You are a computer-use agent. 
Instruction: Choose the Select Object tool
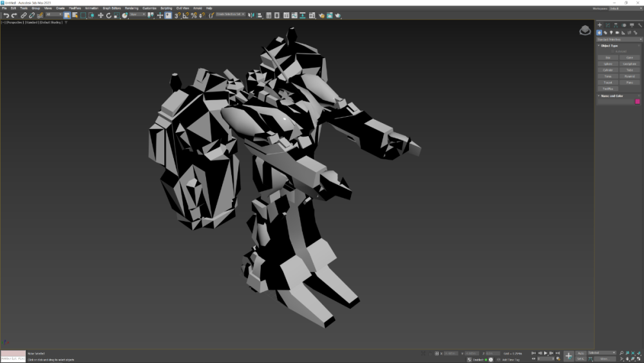[x=67, y=15]
